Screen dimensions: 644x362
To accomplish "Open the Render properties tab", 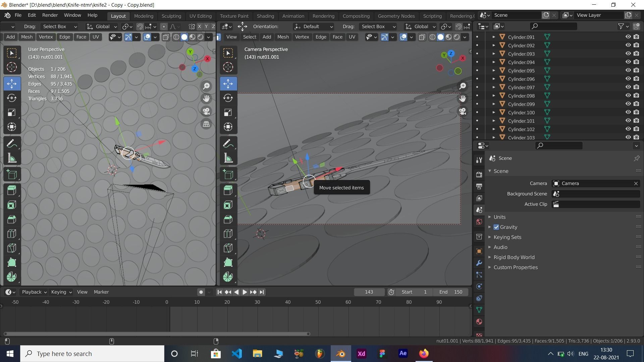I will pos(479,174).
